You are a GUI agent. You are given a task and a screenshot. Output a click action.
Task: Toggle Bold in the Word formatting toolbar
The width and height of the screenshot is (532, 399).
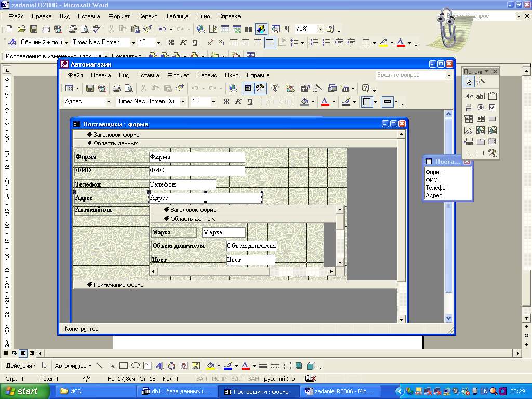[x=171, y=43]
